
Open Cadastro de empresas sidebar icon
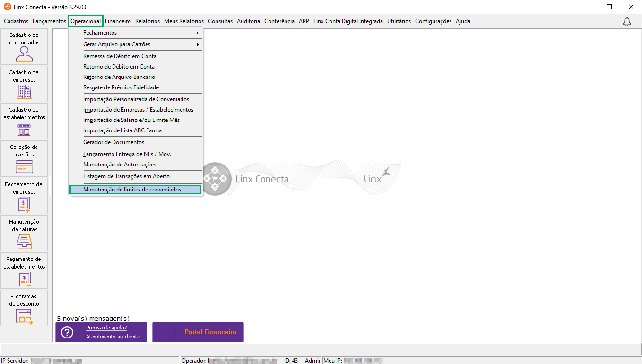24,84
